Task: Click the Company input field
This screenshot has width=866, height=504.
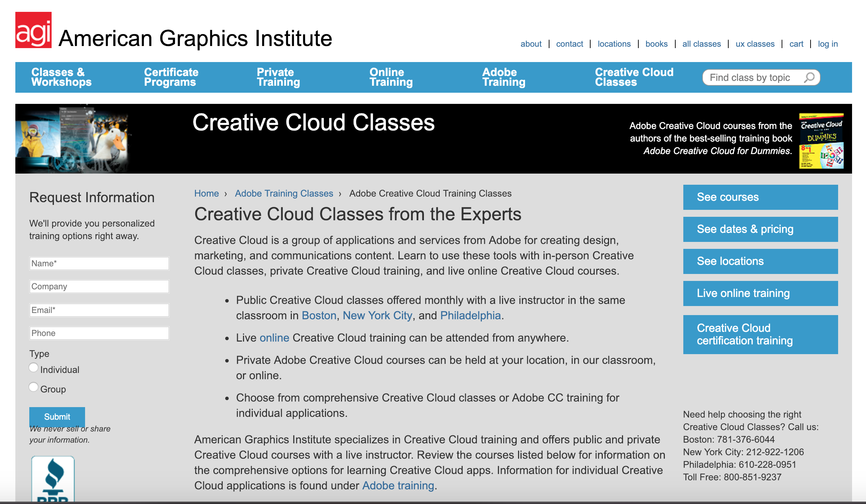Action: [x=99, y=287]
